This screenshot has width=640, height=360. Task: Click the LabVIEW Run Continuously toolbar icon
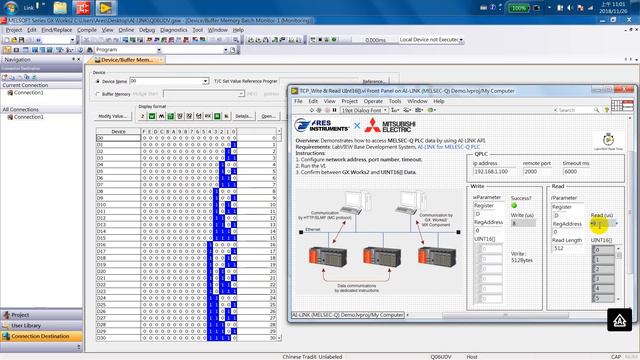(x=319, y=110)
